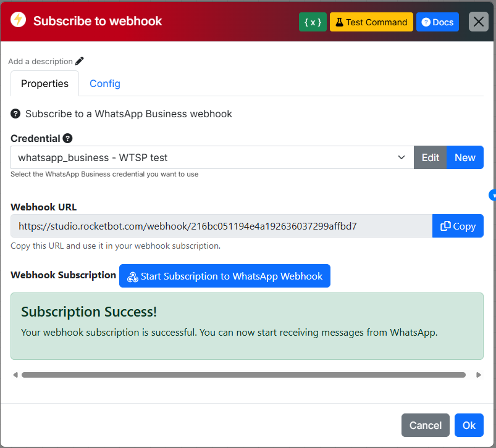
Task: Create a New credential
Action: [x=464, y=157]
